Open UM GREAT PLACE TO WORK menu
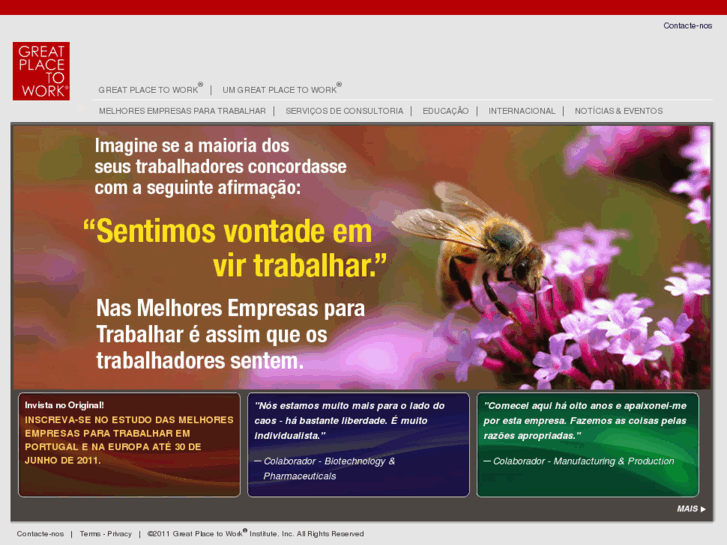This screenshot has height=545, width=727. click(x=282, y=89)
